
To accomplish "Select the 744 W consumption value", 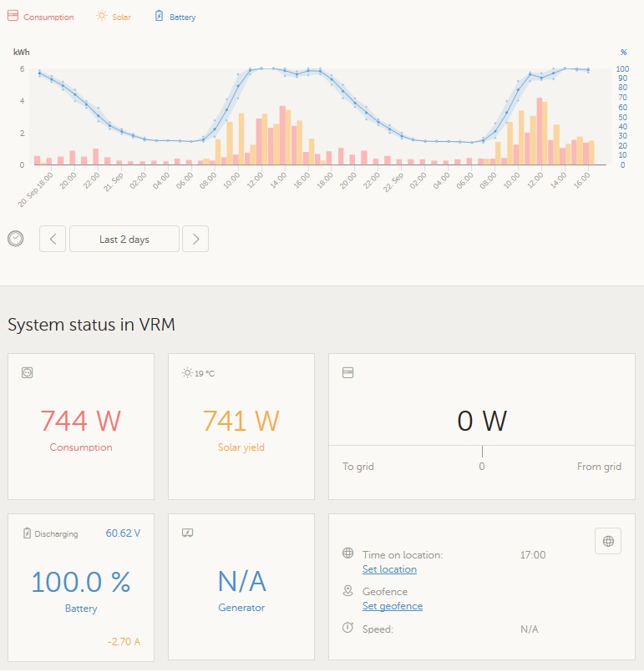I will point(81,421).
